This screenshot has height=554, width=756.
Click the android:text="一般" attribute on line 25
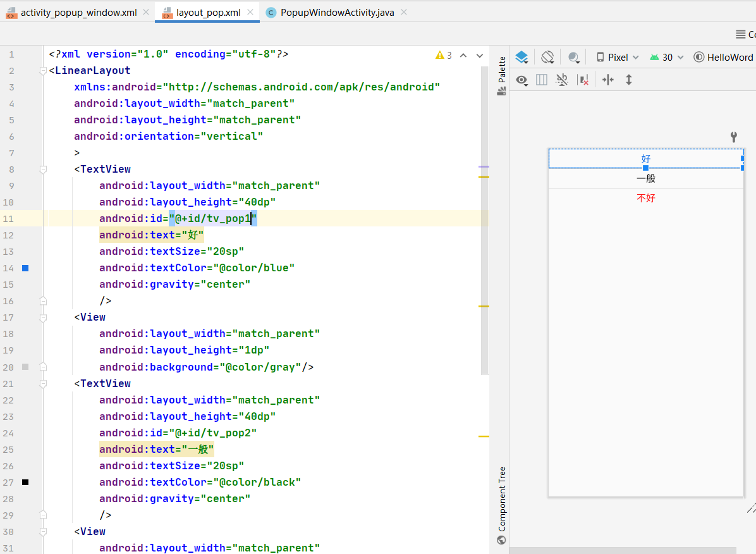pyautogui.click(x=156, y=449)
